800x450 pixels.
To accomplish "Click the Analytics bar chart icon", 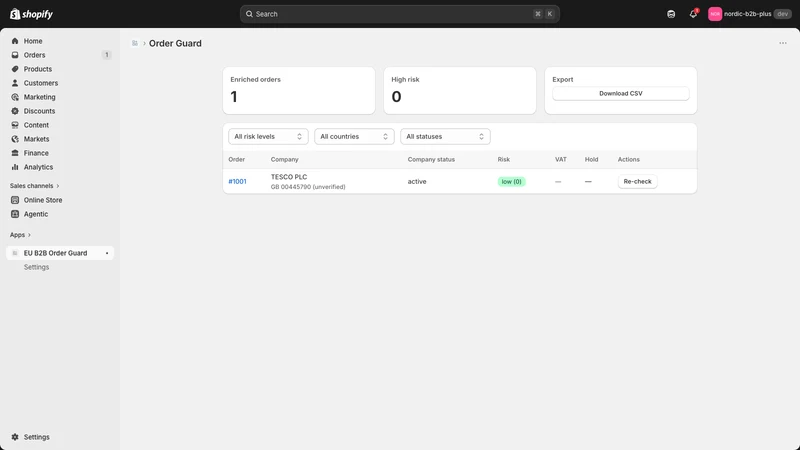I will click(15, 167).
